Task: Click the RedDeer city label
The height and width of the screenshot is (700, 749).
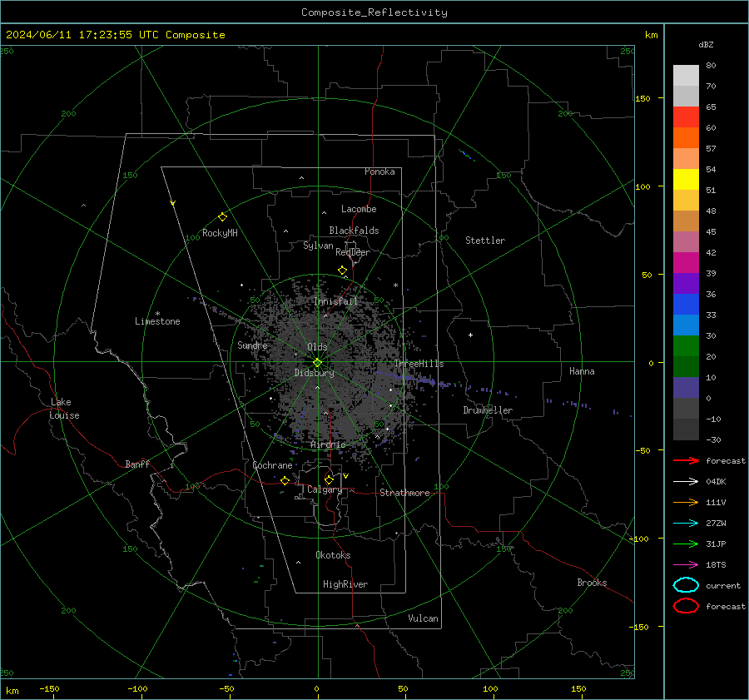Action: (353, 252)
